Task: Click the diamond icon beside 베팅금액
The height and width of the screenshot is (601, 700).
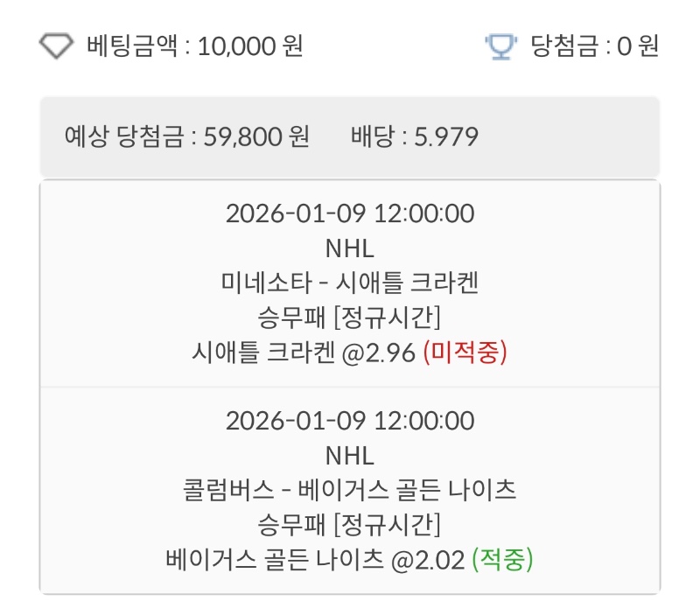Action: tap(57, 45)
